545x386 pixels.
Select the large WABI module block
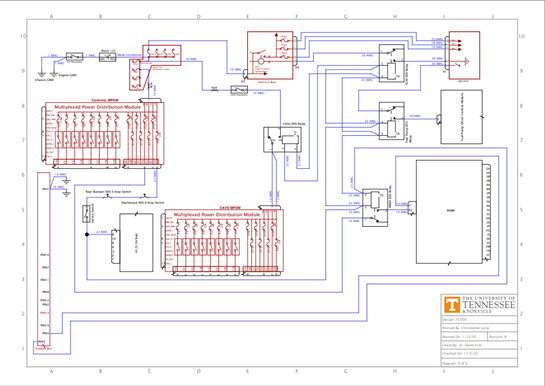[x=449, y=212]
